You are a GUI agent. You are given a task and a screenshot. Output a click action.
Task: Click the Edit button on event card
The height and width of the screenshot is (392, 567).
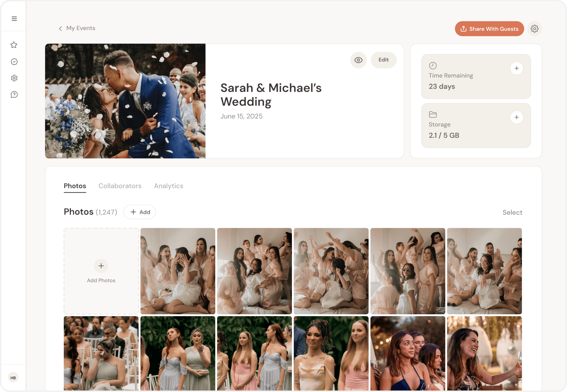pyautogui.click(x=384, y=60)
